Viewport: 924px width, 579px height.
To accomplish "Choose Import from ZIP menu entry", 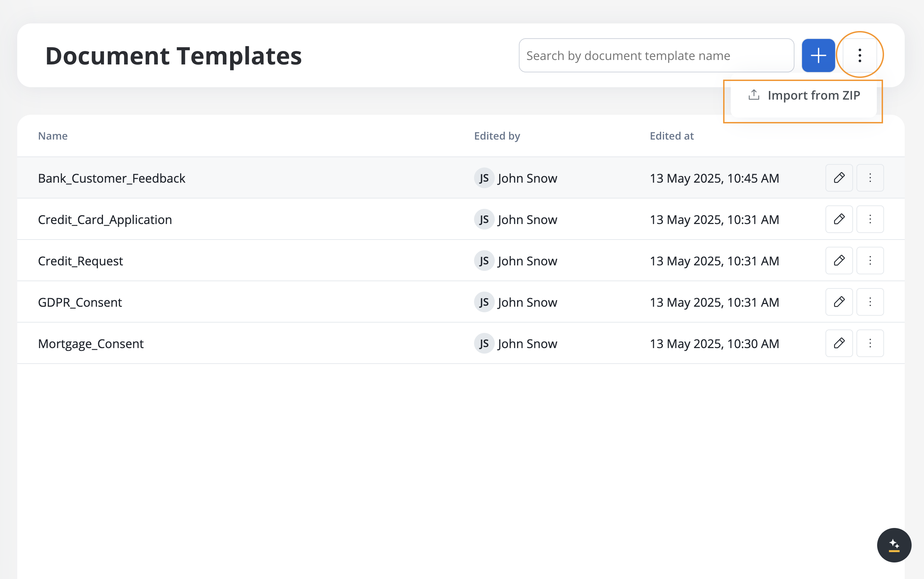I will 803,95.
